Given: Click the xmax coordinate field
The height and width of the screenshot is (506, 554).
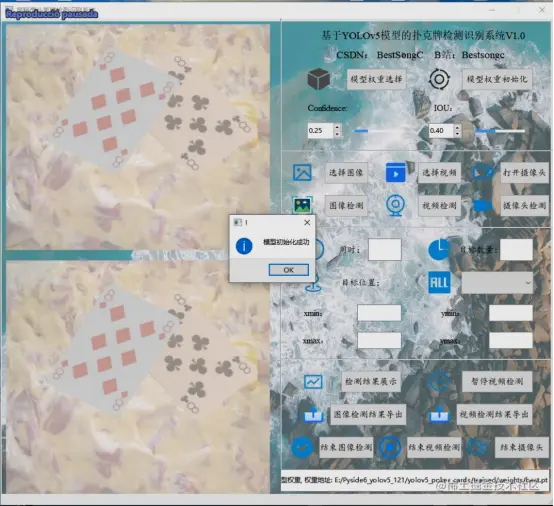Looking at the screenshot, I should click(x=379, y=340).
